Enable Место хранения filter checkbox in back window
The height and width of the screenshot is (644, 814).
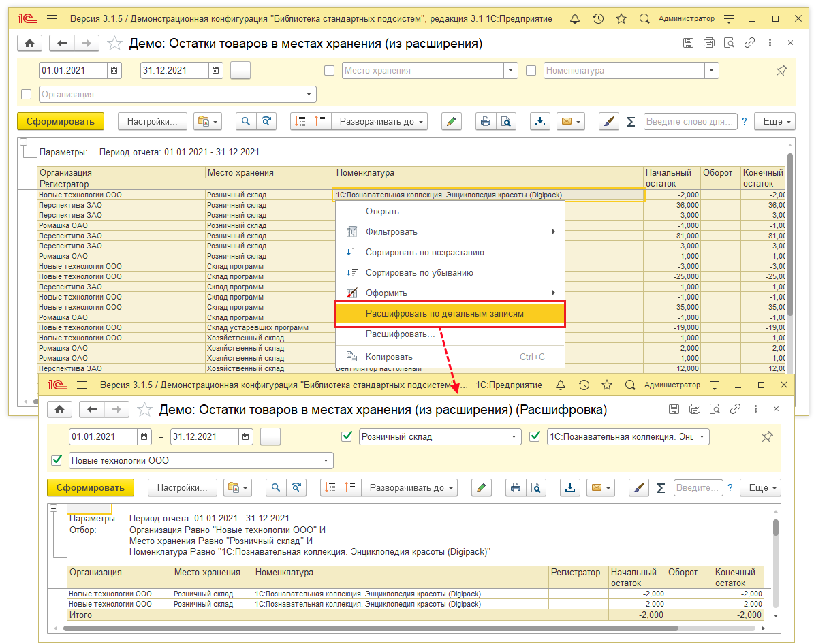point(329,71)
